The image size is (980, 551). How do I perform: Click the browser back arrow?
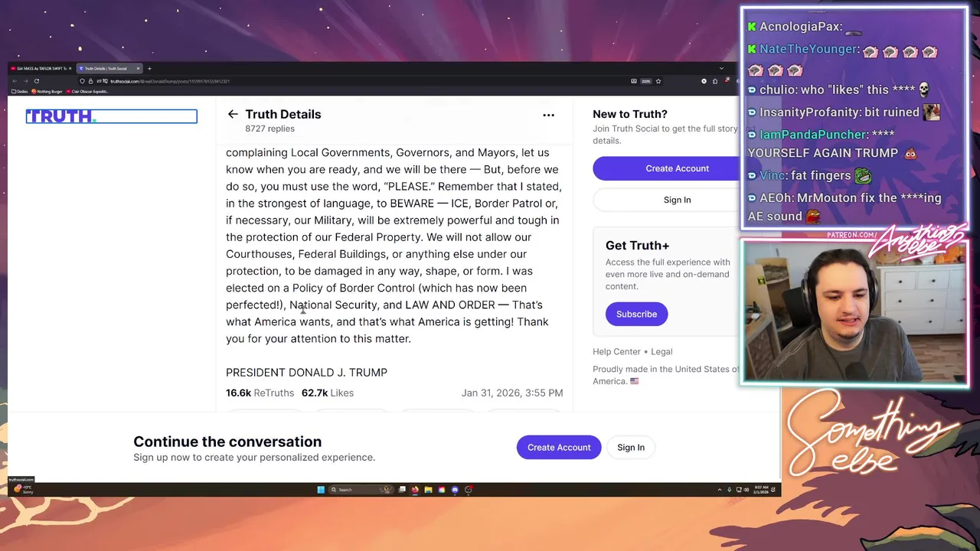(15, 81)
